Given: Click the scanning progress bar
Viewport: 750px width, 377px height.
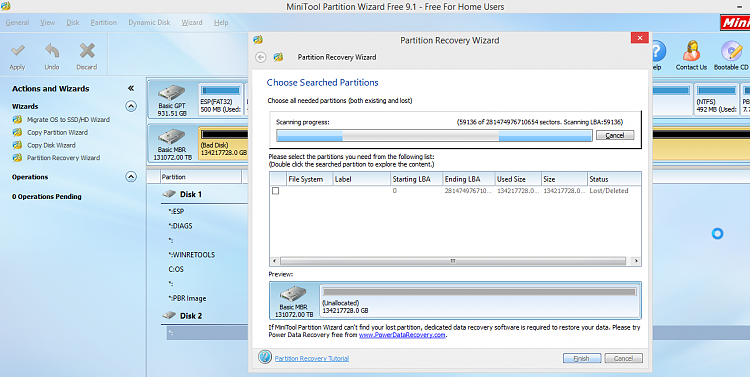Looking at the screenshot, I should pyautogui.click(x=434, y=136).
